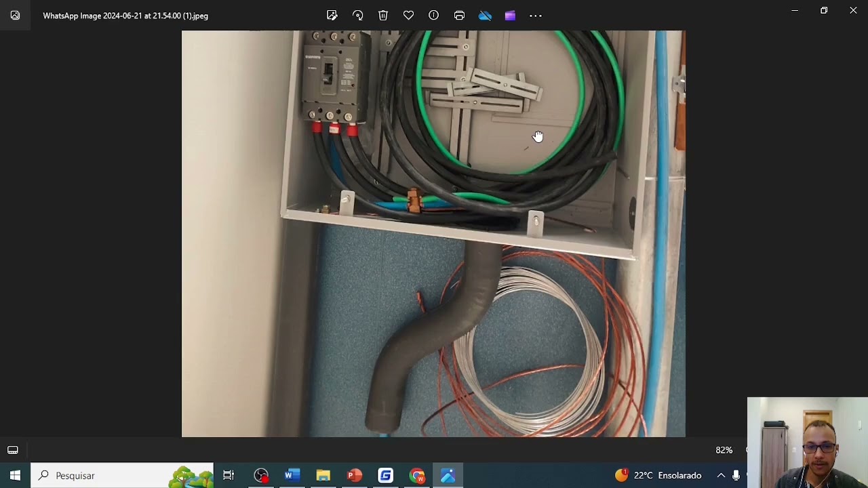
Task: Open the screen recorder app in taskbar
Action: (261, 475)
